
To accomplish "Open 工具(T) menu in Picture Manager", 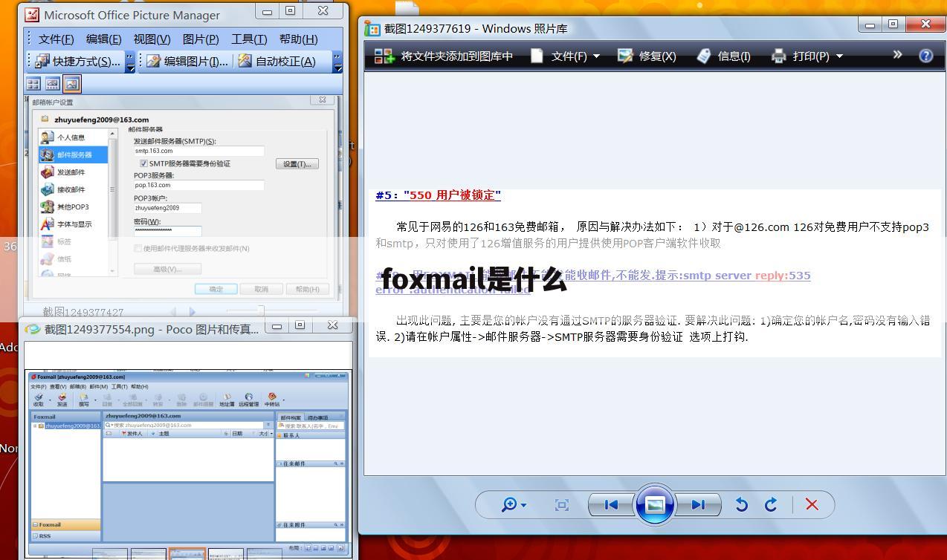I will point(249,39).
